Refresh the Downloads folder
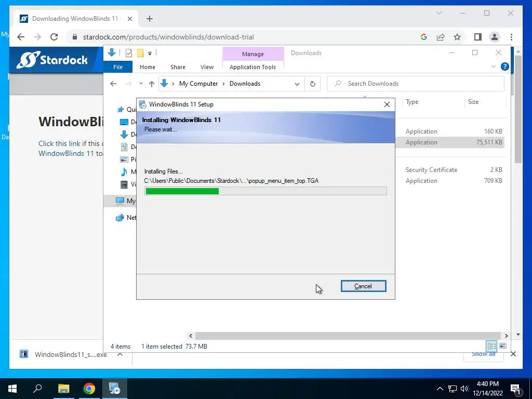The width and height of the screenshot is (532, 399). click(312, 84)
